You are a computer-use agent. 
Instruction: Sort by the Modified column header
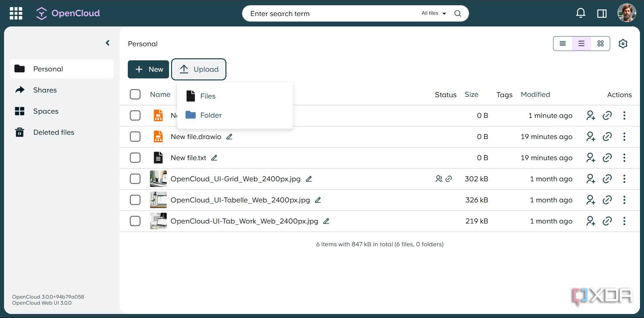pyautogui.click(x=535, y=94)
